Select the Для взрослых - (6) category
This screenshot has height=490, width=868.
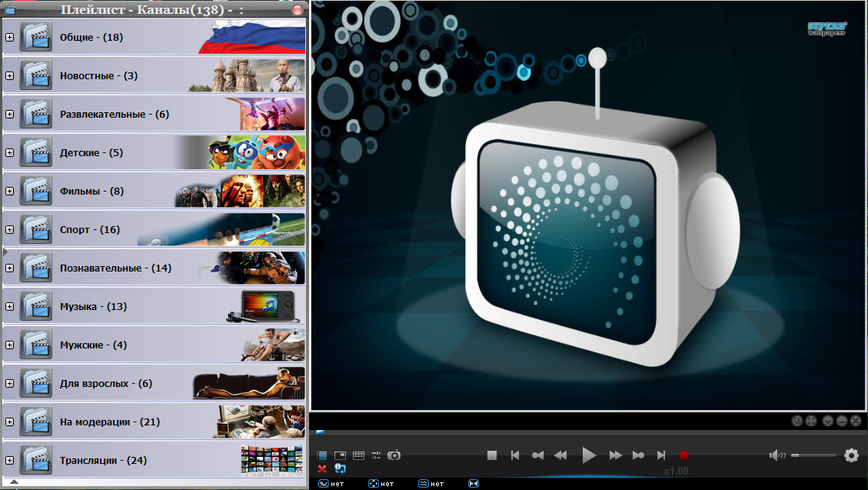click(x=154, y=383)
